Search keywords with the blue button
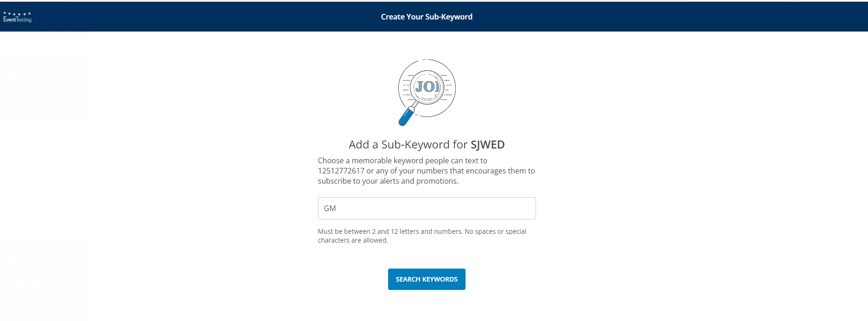Image resolution: width=868 pixels, height=321 pixels. tap(427, 279)
